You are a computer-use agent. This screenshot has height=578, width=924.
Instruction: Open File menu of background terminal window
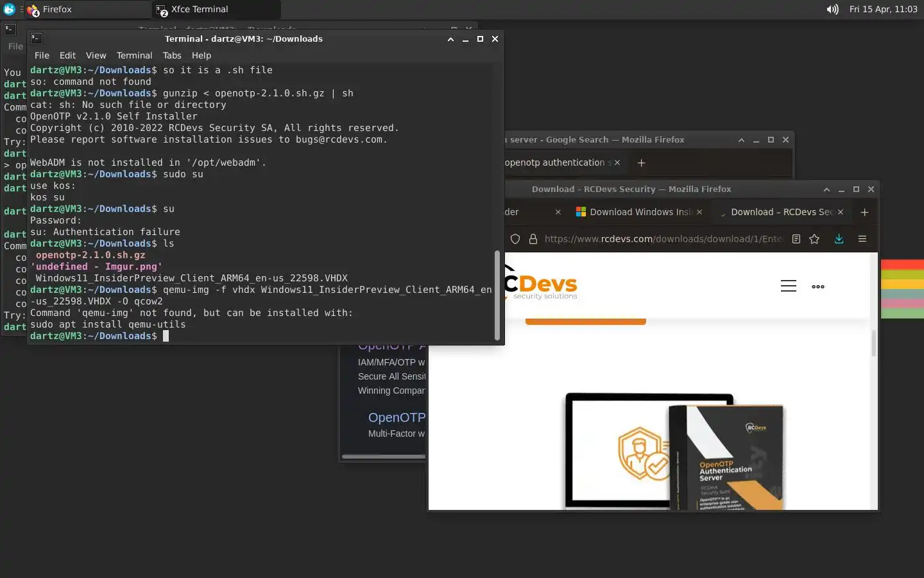click(15, 46)
